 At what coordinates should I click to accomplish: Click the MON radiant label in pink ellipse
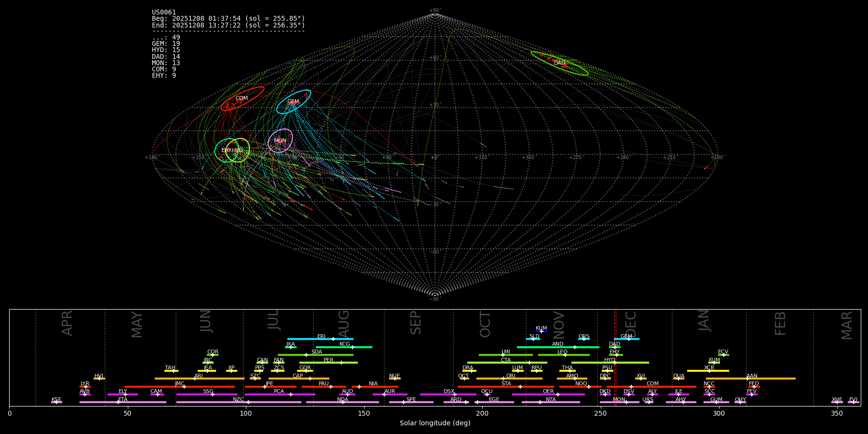[x=280, y=141]
